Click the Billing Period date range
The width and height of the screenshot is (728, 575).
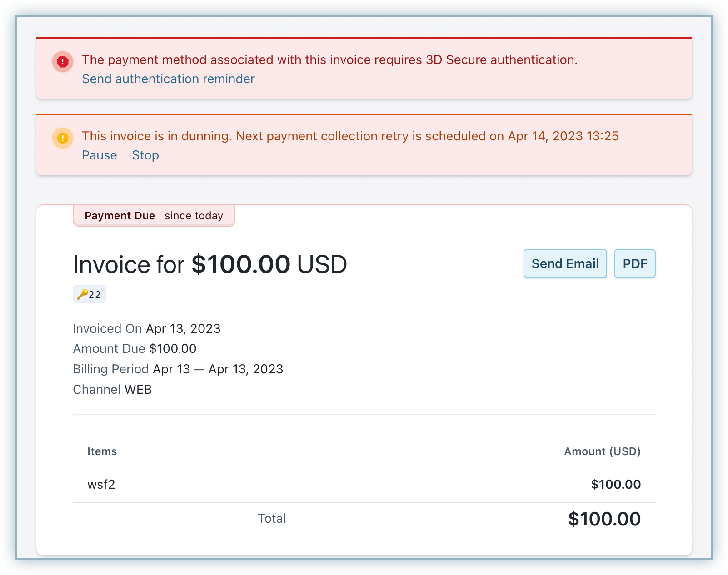click(218, 369)
